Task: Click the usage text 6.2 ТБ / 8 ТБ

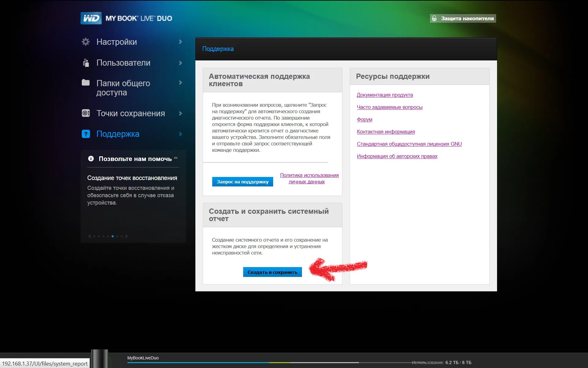Action: click(x=458, y=362)
